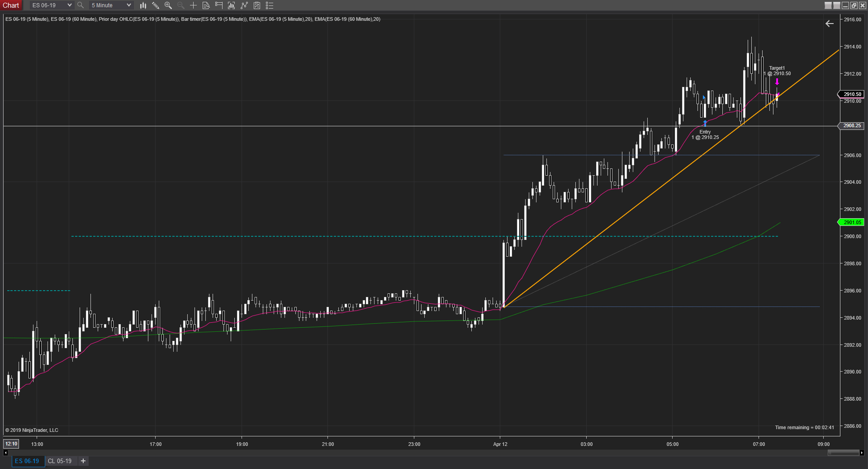
Task: Open the bar style candlestick icon
Action: coord(143,5)
